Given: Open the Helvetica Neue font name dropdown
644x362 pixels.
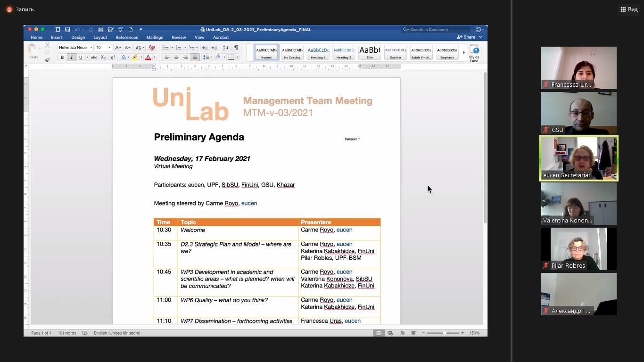Looking at the screenshot, I should [91, 48].
